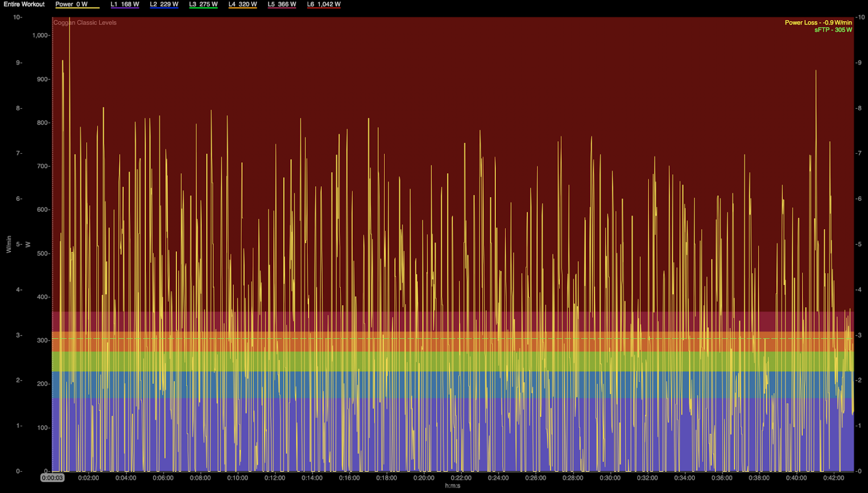Click the 300 watt axis tick label
Image resolution: width=868 pixels, height=493 pixels.
click(x=43, y=340)
